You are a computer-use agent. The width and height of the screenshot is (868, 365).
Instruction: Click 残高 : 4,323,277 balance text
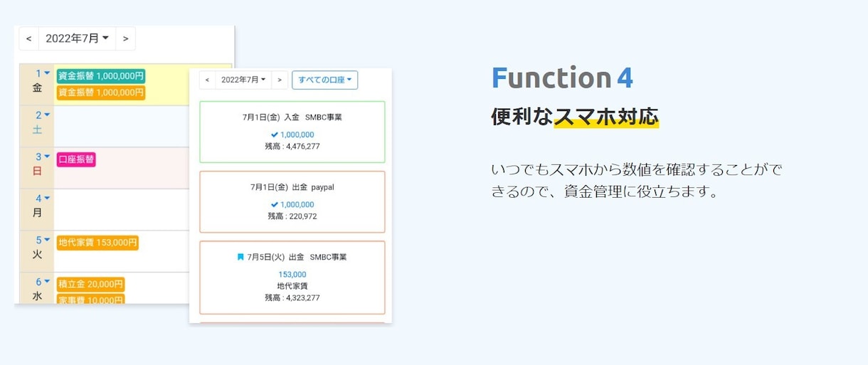pyautogui.click(x=292, y=298)
